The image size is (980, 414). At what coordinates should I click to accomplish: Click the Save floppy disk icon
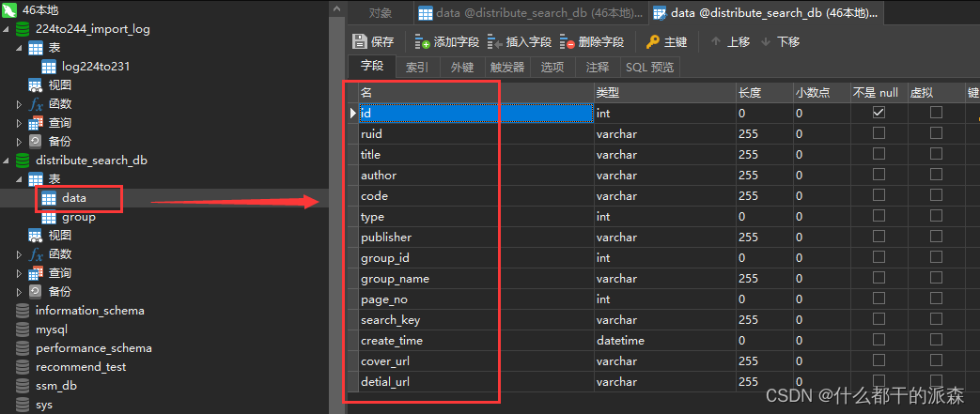click(359, 42)
